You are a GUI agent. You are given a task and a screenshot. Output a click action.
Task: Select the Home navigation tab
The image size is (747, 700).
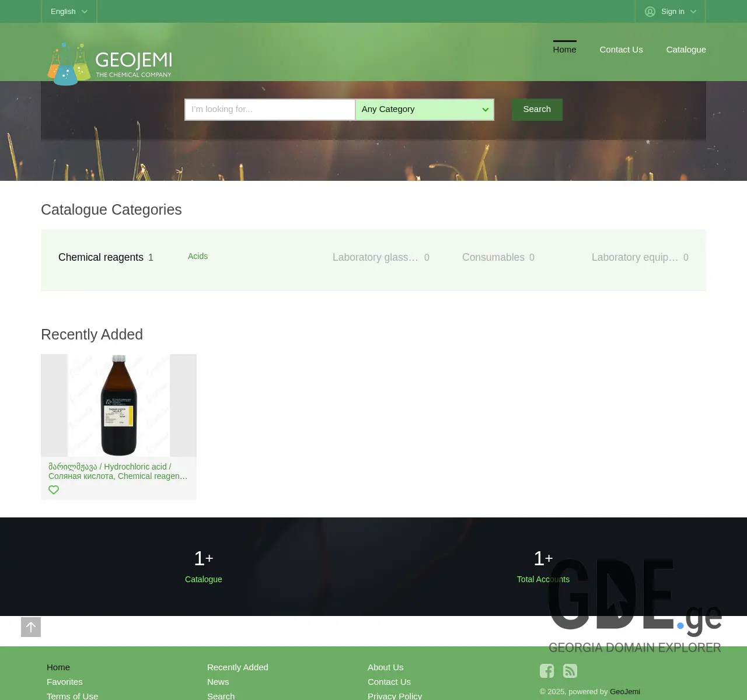point(564,50)
